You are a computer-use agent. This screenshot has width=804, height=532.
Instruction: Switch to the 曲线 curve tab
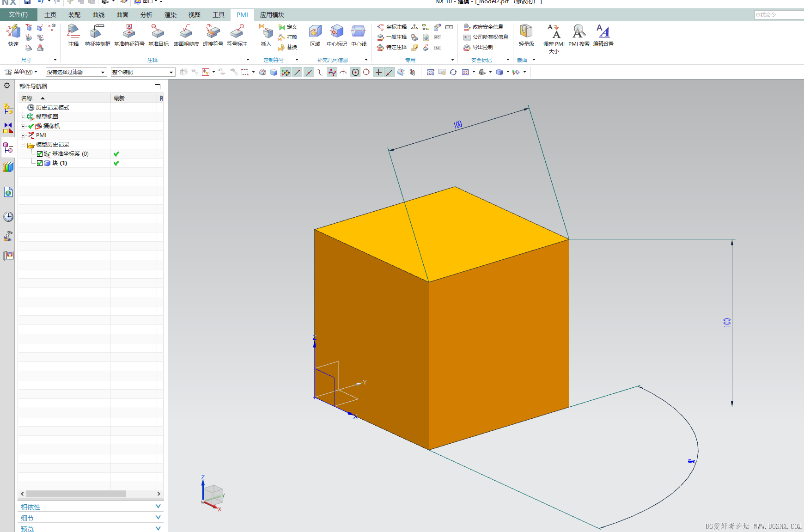click(98, 15)
